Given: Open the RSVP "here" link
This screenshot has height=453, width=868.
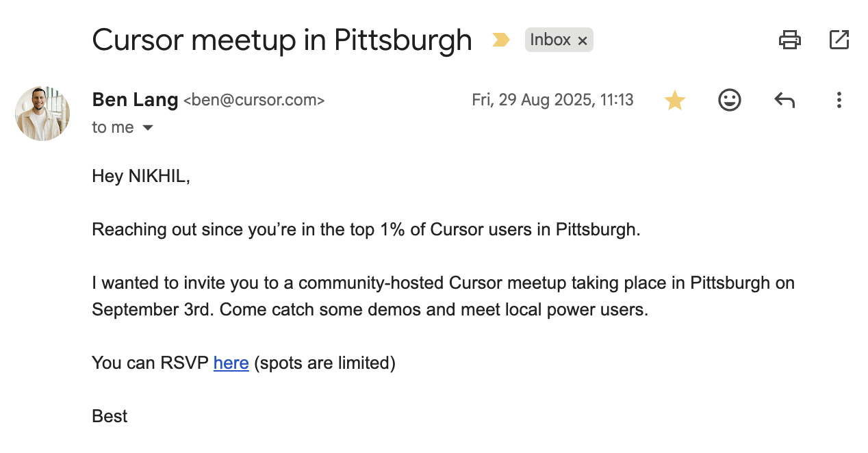Looking at the screenshot, I should pyautogui.click(x=231, y=363).
